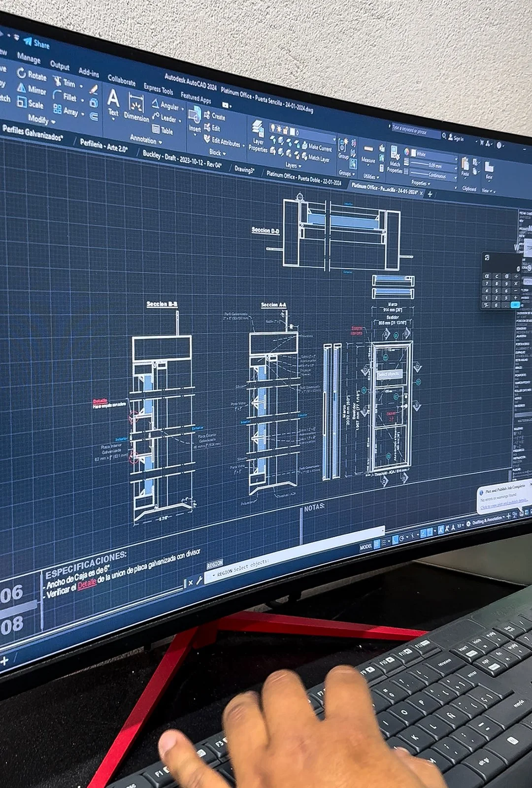The width and height of the screenshot is (532, 788).
Task: Click the search keyword input field
Action: tap(415, 131)
